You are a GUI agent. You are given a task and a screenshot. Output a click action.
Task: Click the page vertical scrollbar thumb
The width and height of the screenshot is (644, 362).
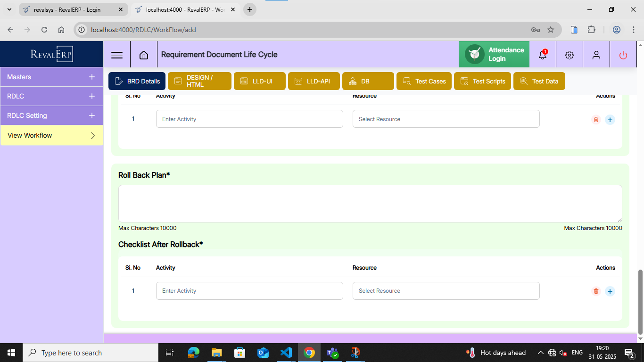pyautogui.click(x=640, y=302)
